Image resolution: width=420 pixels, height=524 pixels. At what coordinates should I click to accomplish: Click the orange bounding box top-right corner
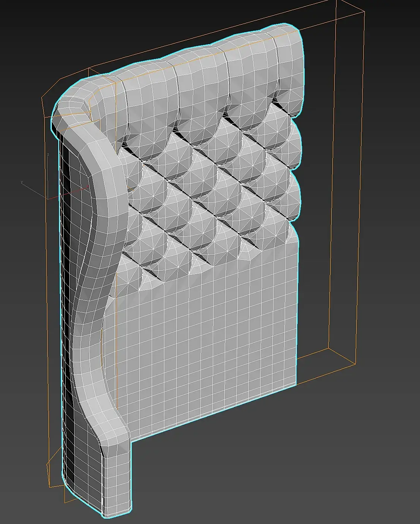pyautogui.click(x=364, y=12)
